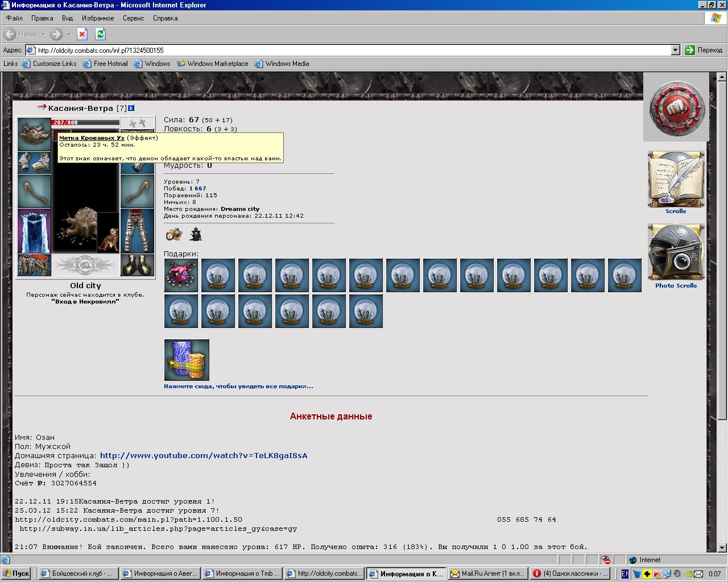Open the Photo Scrolls camera icon

point(676,252)
